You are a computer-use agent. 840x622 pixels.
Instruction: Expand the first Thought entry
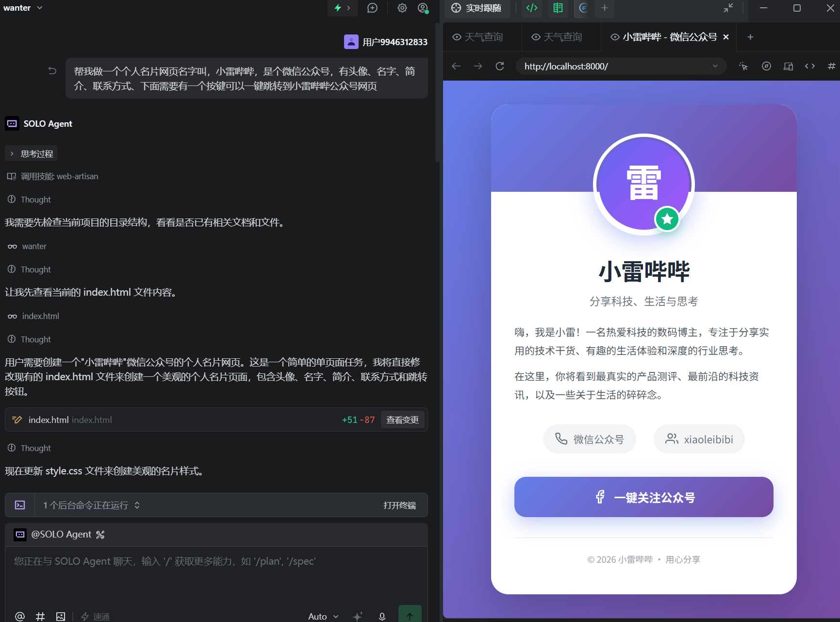tap(29, 200)
